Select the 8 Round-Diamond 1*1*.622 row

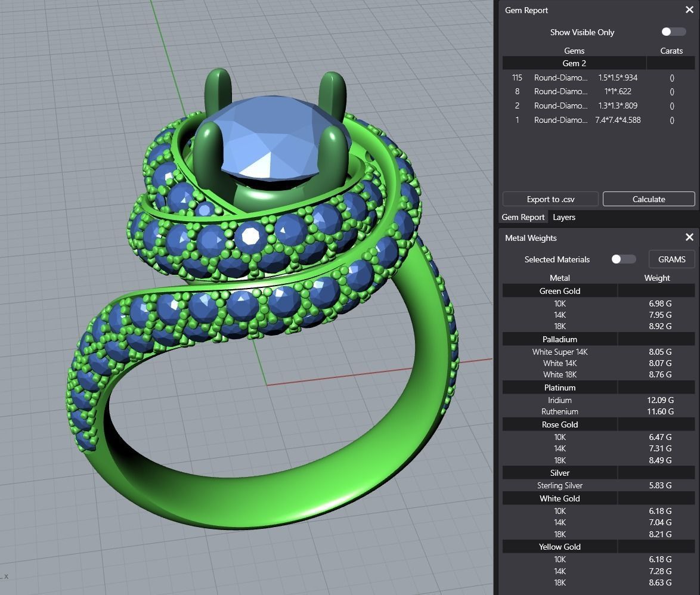point(599,91)
